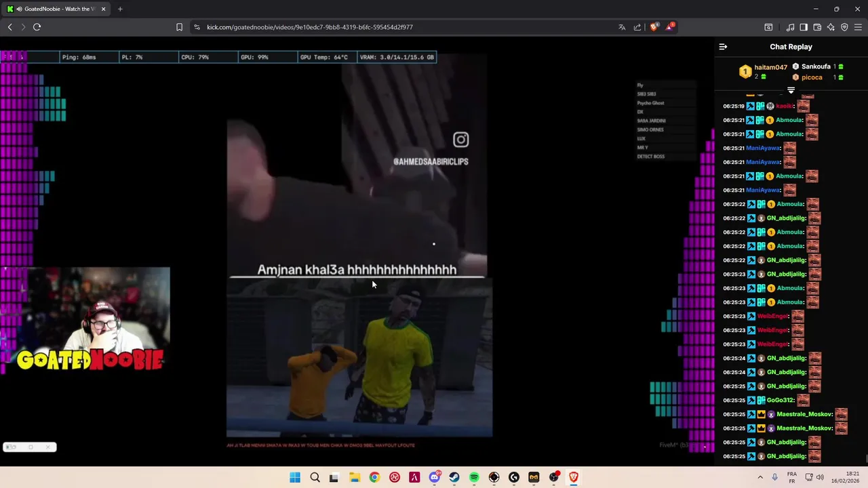This screenshot has width=868, height=488.
Task: Open Spotify from taskbar
Action: click(x=474, y=478)
